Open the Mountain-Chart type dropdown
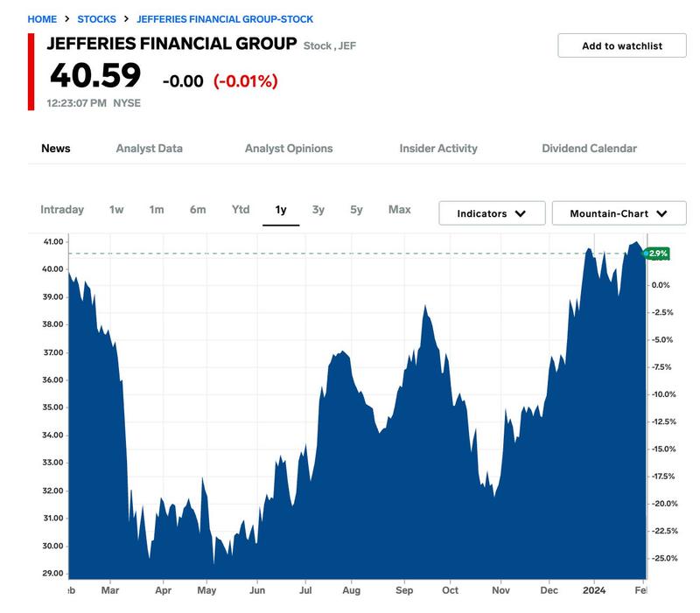Image resolution: width=700 pixels, height=613 pixels. (x=619, y=213)
